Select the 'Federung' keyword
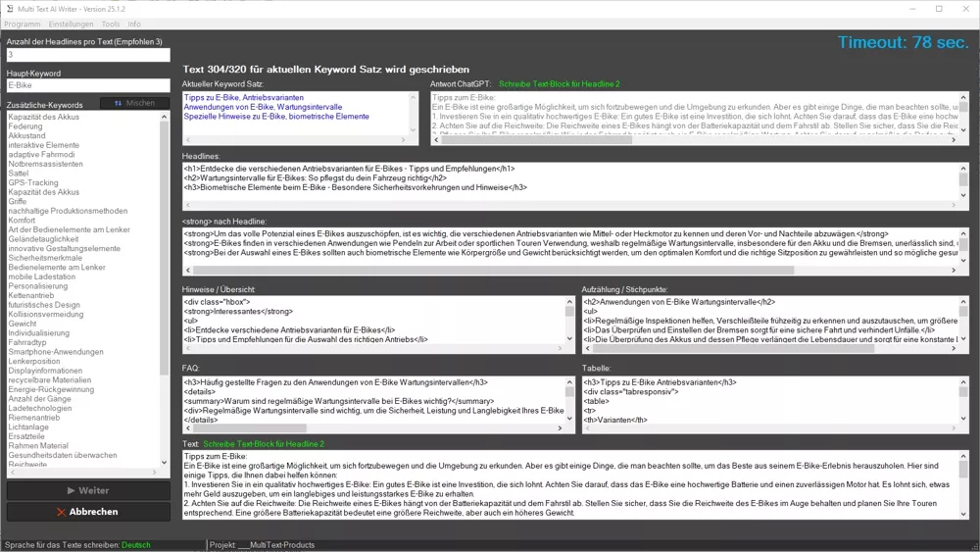The image size is (980, 552). (x=25, y=126)
